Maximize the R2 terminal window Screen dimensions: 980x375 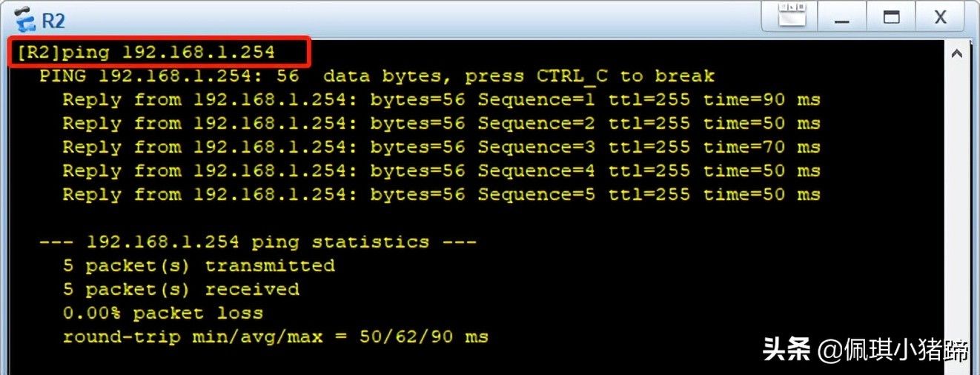click(891, 17)
